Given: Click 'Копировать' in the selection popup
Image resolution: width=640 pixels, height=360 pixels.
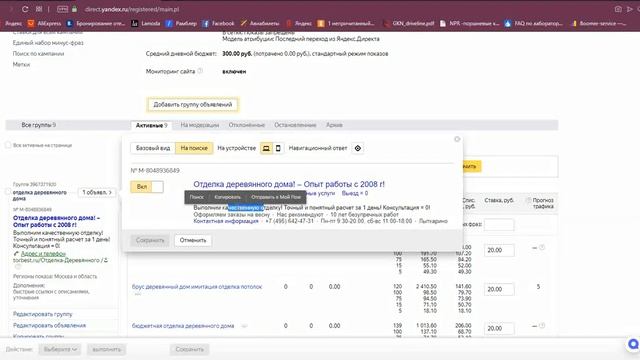Looking at the screenshot, I should click(227, 197).
